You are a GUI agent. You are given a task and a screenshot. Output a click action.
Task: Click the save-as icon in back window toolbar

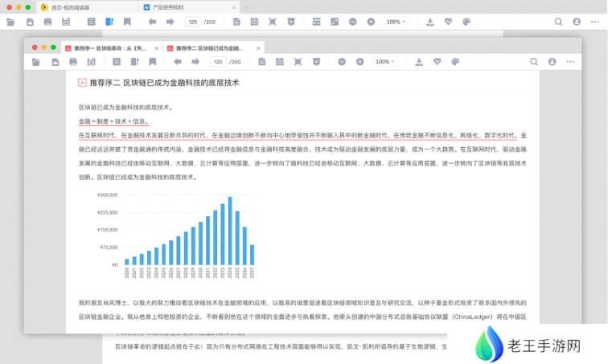coord(30,22)
